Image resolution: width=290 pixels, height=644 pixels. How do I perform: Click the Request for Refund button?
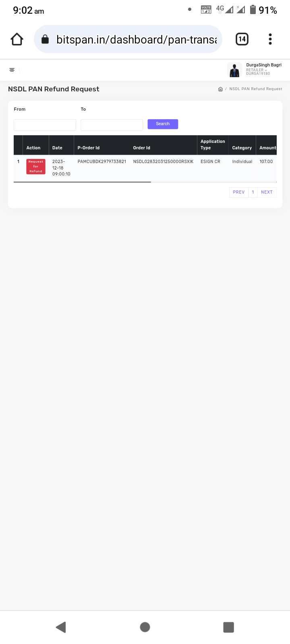pyautogui.click(x=36, y=166)
